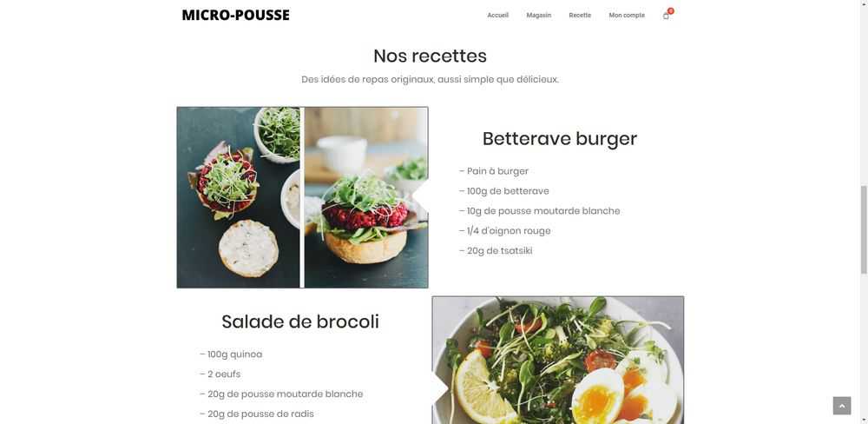This screenshot has height=424, width=868.
Task: Click the 100g quinoa ingredient line
Action: point(231,354)
